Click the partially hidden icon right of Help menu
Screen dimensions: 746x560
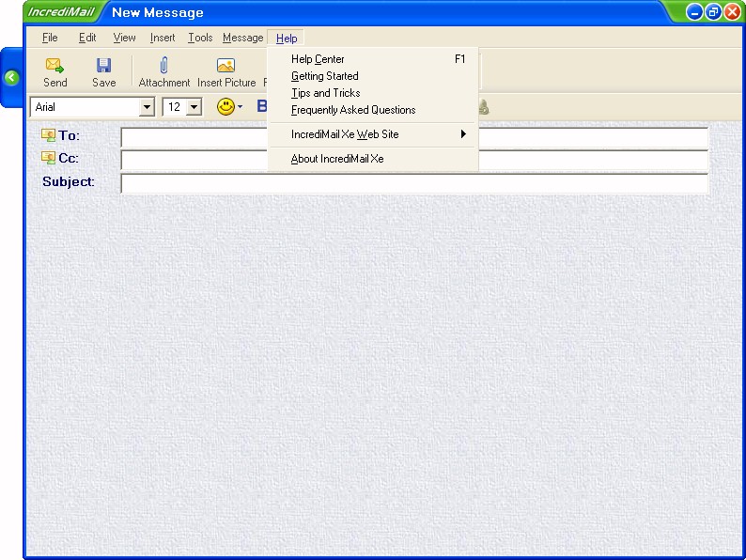point(483,107)
